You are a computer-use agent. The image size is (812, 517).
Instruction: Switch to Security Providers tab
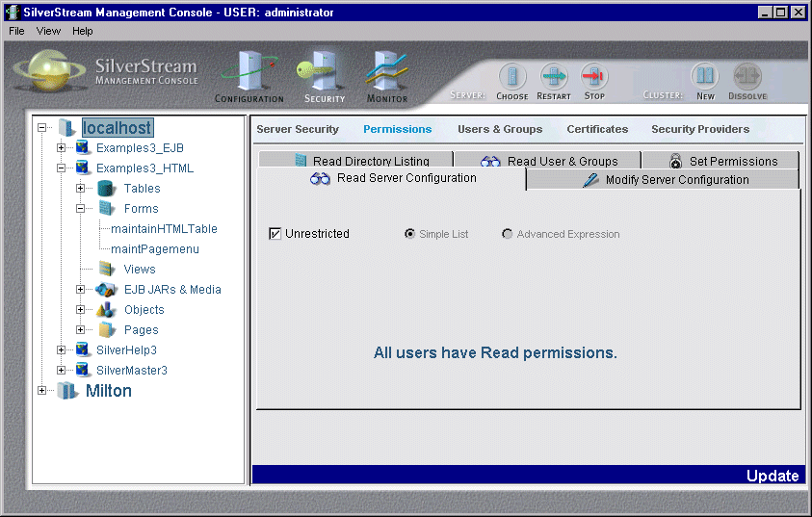(700, 129)
